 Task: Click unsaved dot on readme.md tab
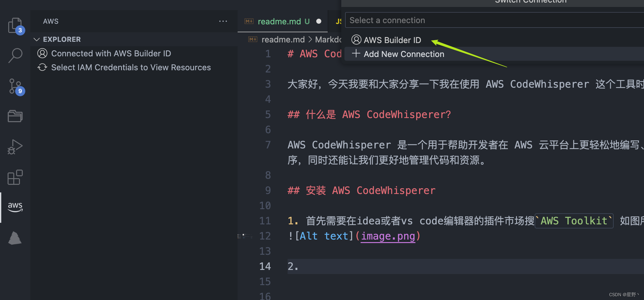pyautogui.click(x=319, y=21)
